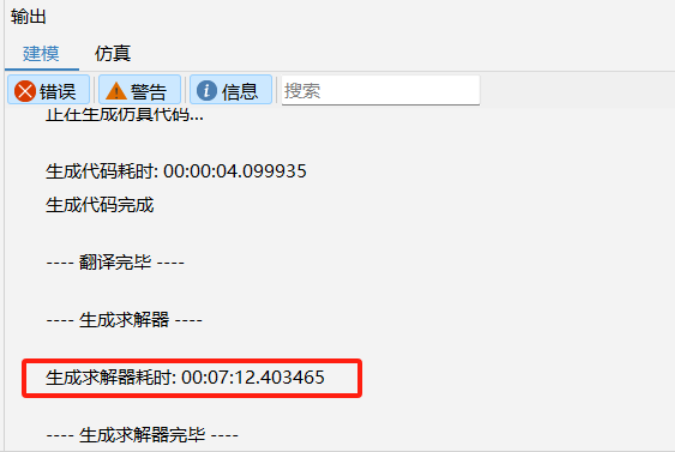This screenshot has height=452, width=675.
Task: Select the 生成求解器 header line
Action: click(124, 320)
